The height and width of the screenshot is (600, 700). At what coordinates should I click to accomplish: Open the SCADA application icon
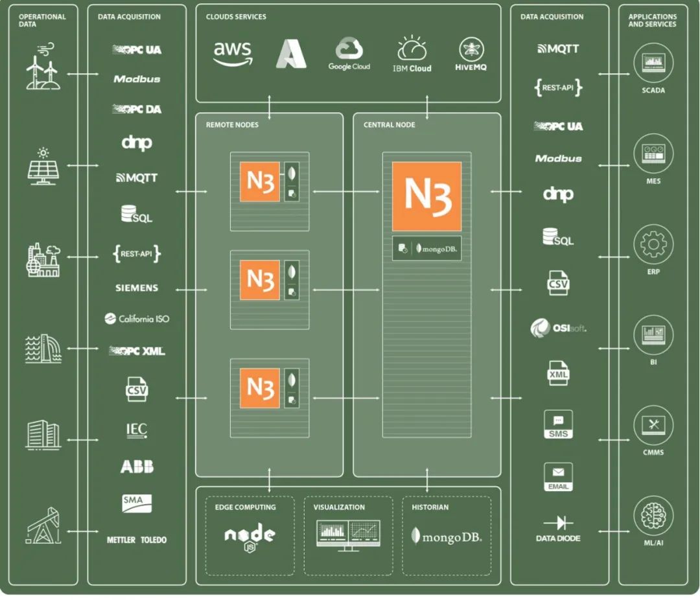[x=653, y=62]
